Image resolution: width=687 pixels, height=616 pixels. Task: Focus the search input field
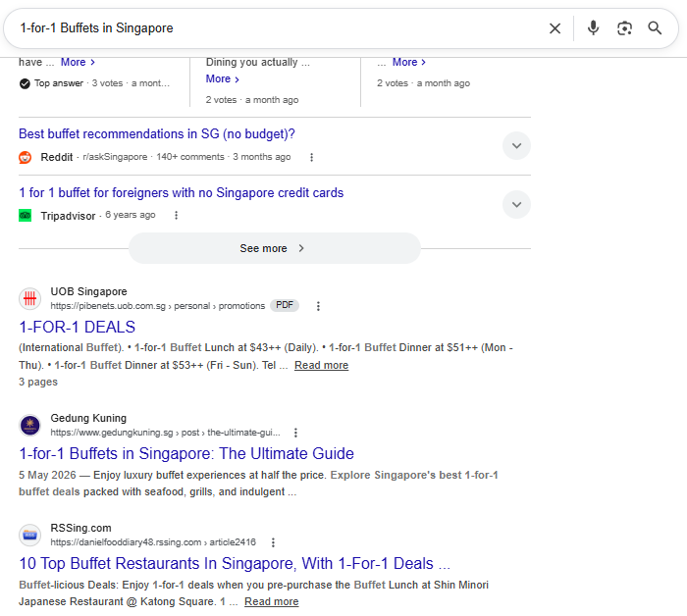coord(281,28)
